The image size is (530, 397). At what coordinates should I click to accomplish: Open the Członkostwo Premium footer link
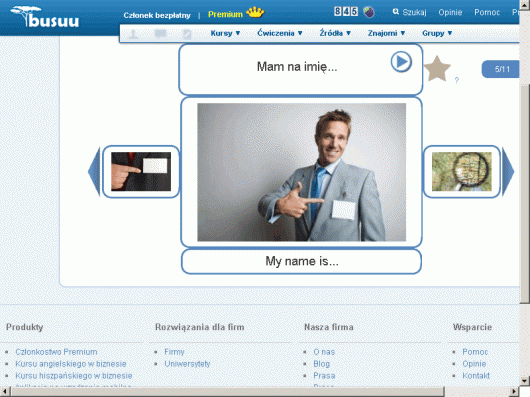(56, 352)
